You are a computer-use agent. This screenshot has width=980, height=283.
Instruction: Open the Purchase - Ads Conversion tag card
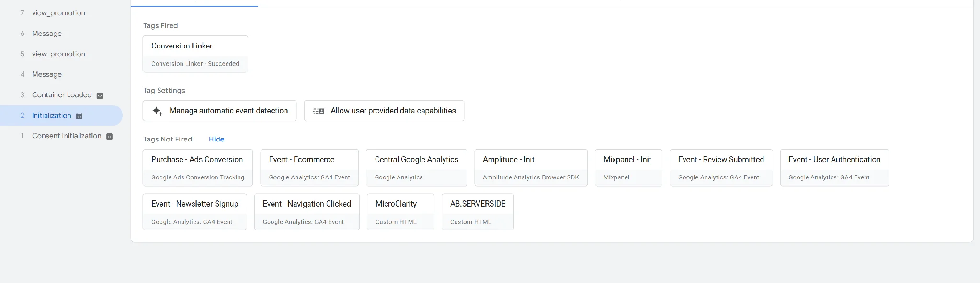pyautogui.click(x=198, y=167)
